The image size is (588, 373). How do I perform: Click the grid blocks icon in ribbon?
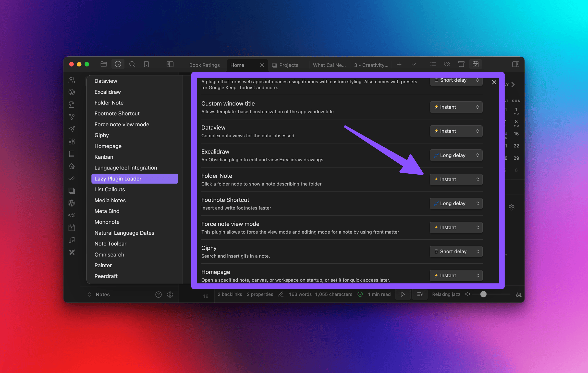[x=72, y=141]
